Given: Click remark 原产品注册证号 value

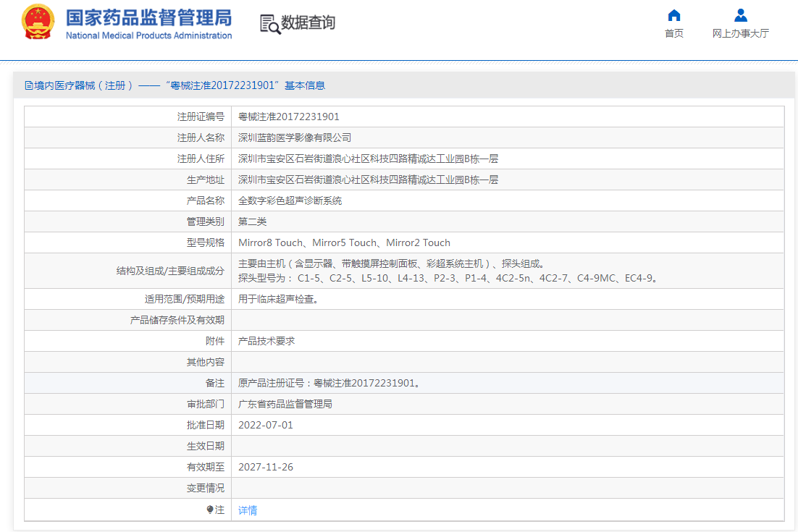Looking at the screenshot, I should coord(330,383).
